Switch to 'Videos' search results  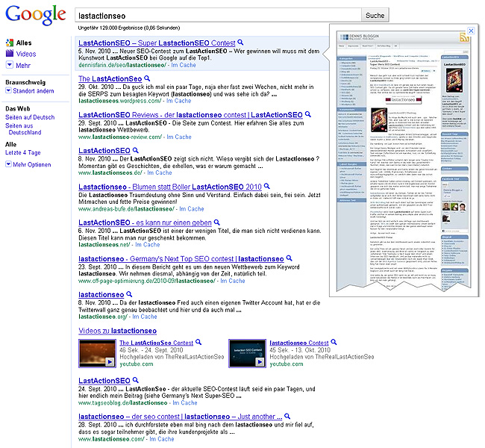click(26, 54)
